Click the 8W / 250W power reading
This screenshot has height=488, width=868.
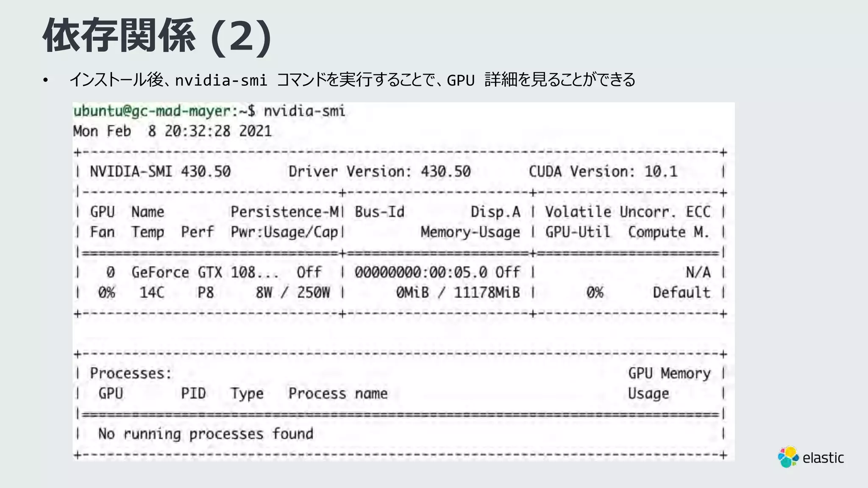292,293
